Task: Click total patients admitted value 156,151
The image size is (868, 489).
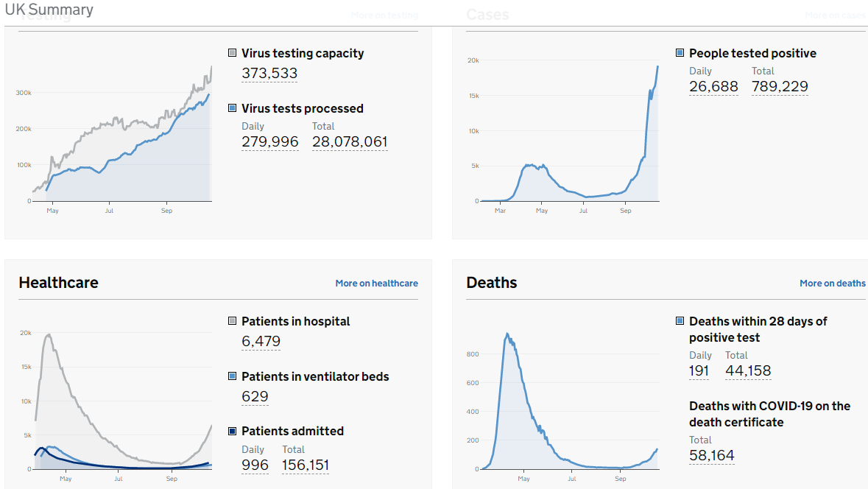Action: click(x=306, y=465)
